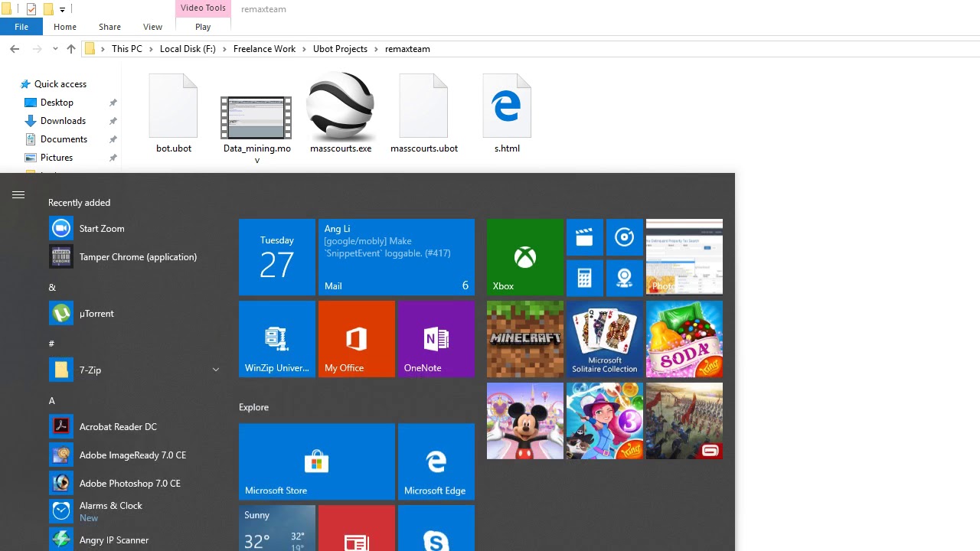Open the File menu tab
The width and height of the screenshot is (980, 551).
[21, 27]
